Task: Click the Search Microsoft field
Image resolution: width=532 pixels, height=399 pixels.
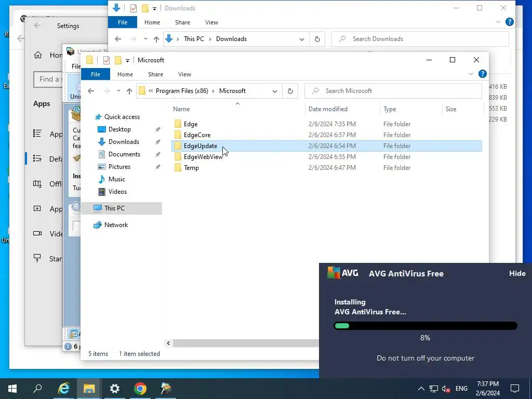Action: tap(393, 91)
